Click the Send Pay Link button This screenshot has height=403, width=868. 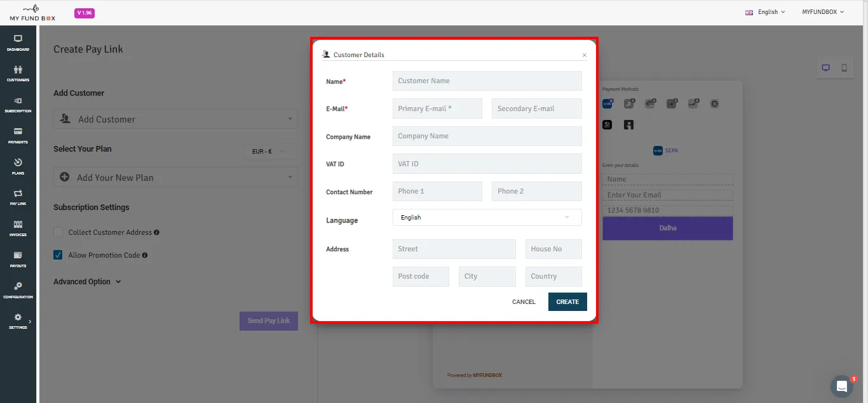[269, 320]
